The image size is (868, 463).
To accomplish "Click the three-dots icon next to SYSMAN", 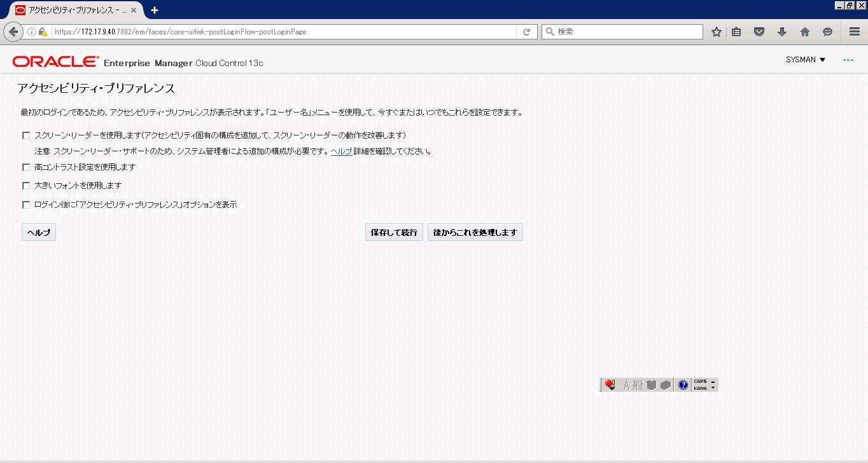I will (x=848, y=60).
